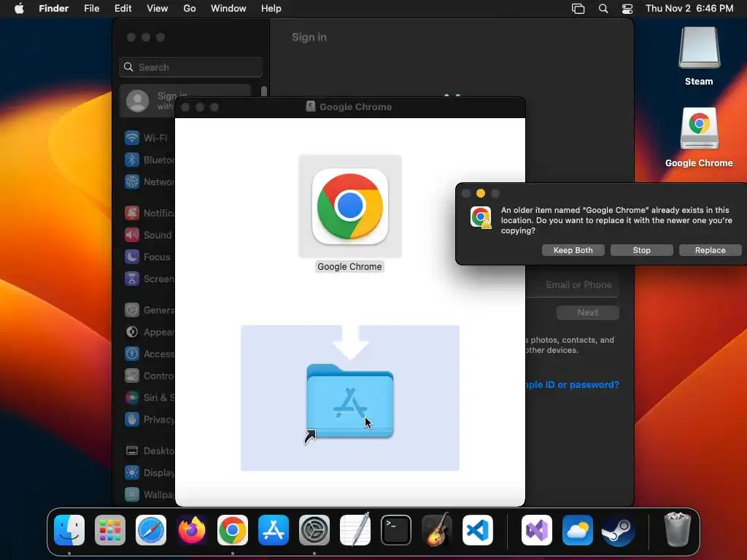Open Trash from the Dock
Viewport: 747px width, 560px height.
[677, 529]
